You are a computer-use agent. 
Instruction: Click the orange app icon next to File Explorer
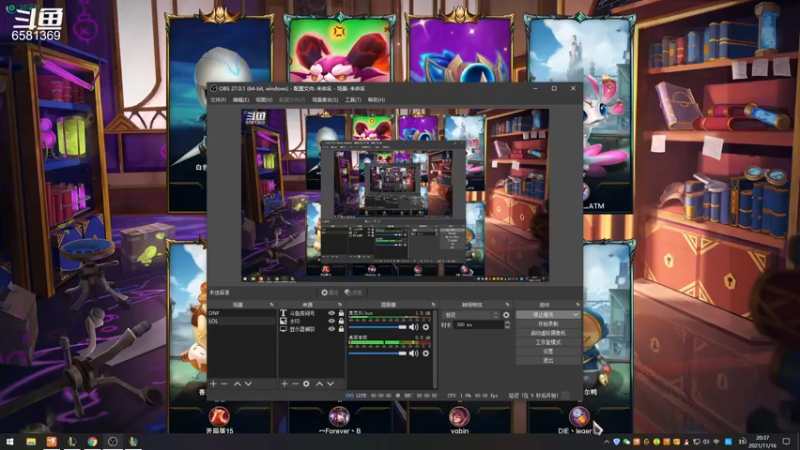click(x=52, y=441)
